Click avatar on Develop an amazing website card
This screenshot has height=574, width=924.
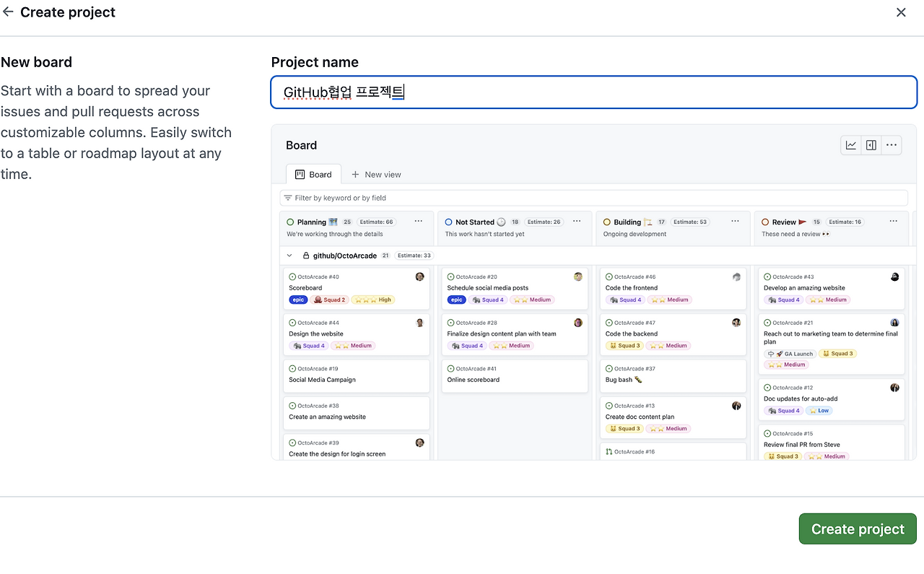point(894,277)
